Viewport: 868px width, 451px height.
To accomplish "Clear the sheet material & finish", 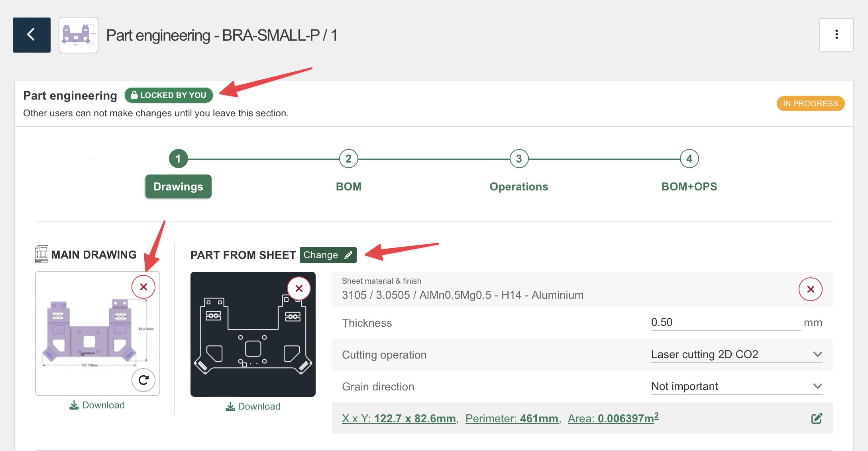I will tap(810, 289).
